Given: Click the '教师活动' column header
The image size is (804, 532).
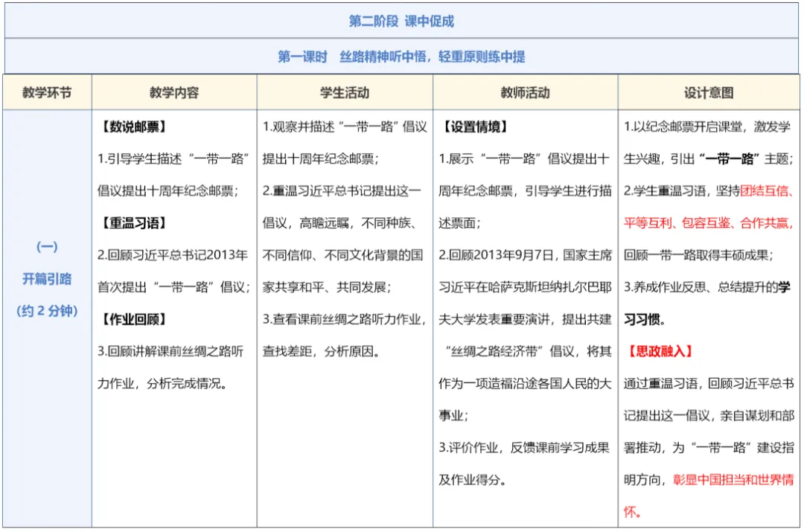Looking at the screenshot, I should [x=525, y=93].
